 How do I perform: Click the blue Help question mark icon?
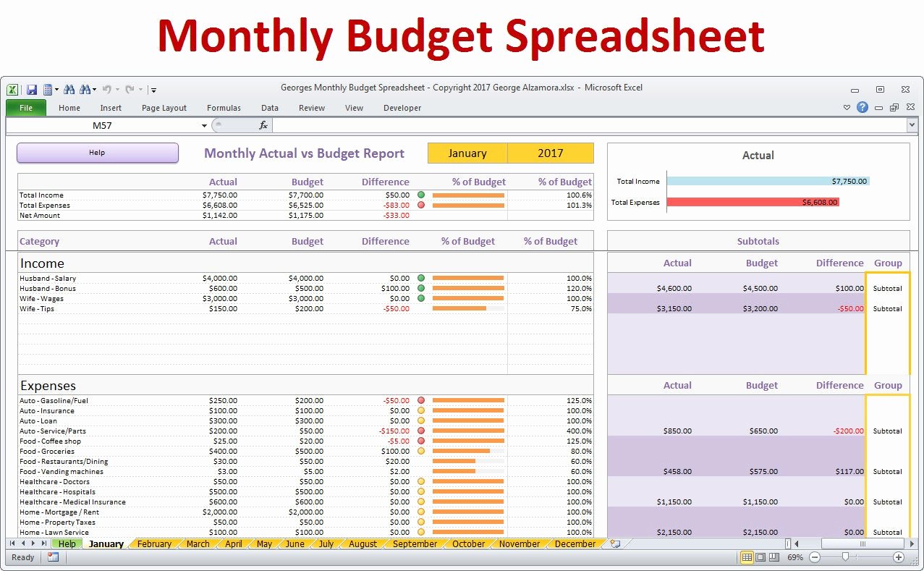coord(862,107)
